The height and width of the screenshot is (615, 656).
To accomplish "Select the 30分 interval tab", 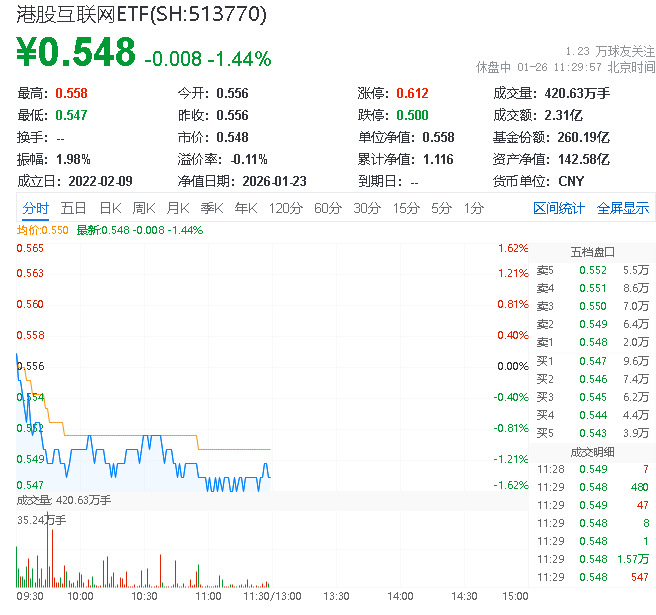I will point(367,208).
